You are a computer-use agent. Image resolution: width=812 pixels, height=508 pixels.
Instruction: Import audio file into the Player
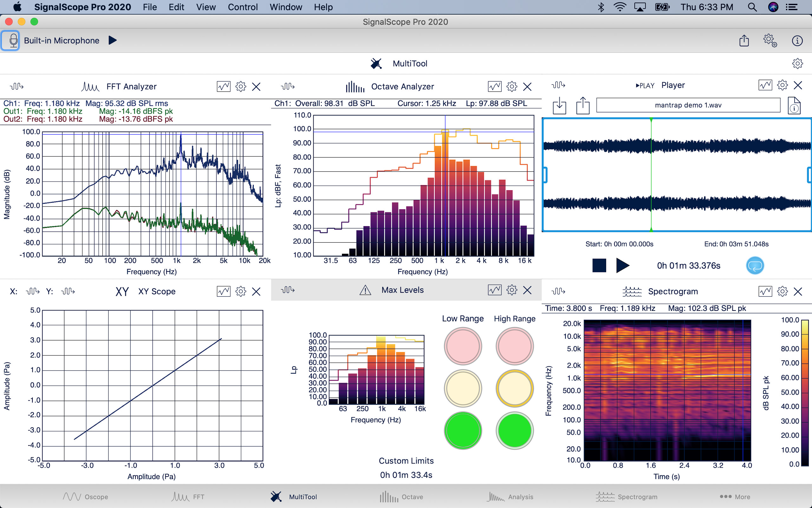pos(559,105)
